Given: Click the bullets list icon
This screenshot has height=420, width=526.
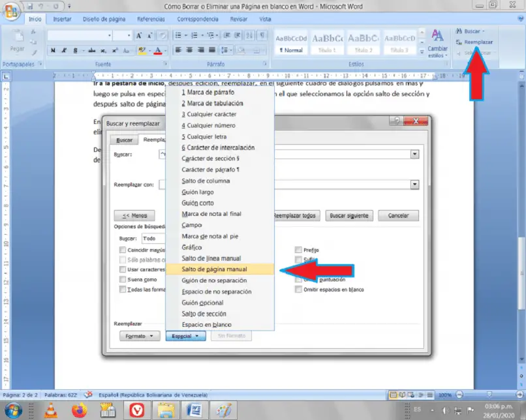Looking at the screenshot, I should coord(178,35).
